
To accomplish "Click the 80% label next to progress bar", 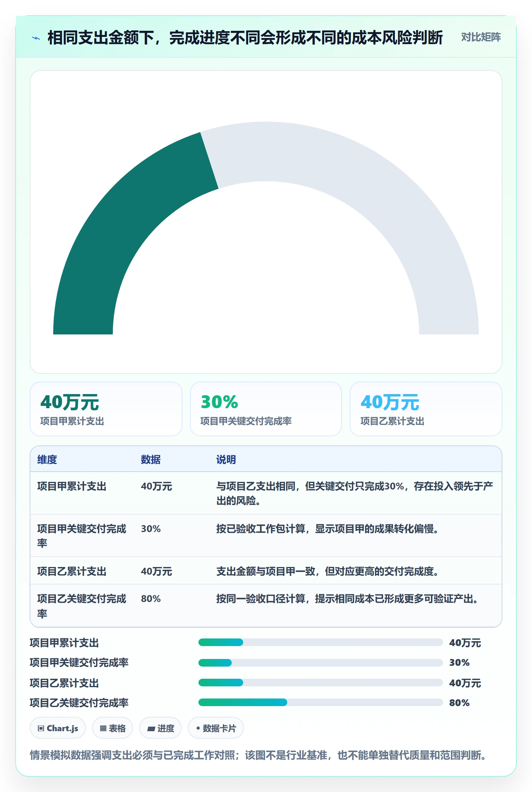I will 459,703.
